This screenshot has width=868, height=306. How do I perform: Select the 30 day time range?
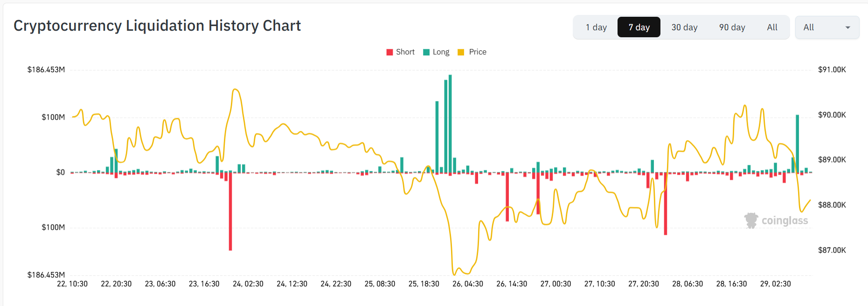[x=684, y=27]
